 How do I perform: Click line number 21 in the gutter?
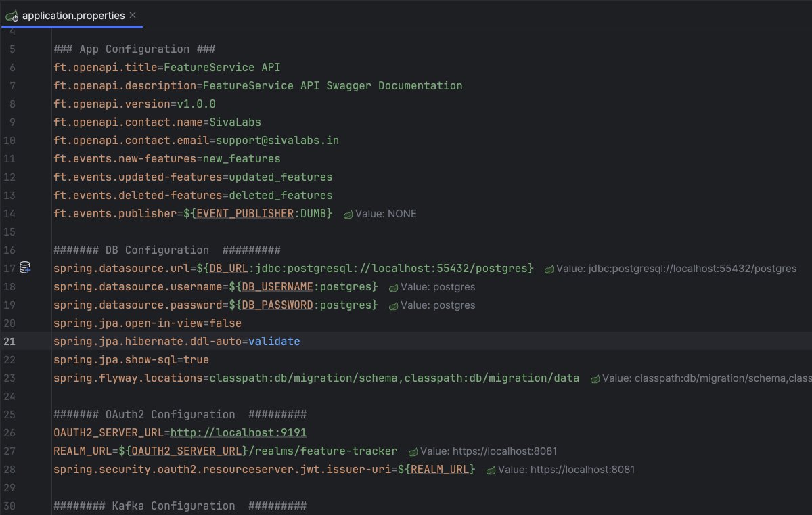point(9,341)
